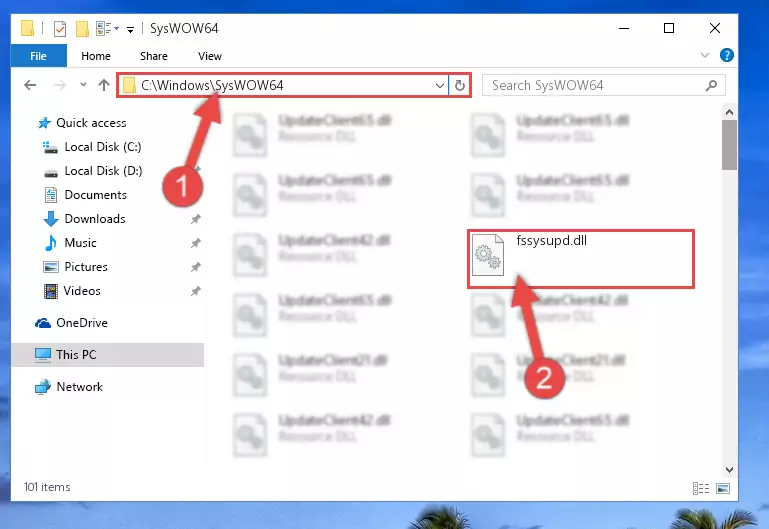Screen dimensions: 769x529
Task: Click the Network icon in sidebar
Action: click(43, 387)
